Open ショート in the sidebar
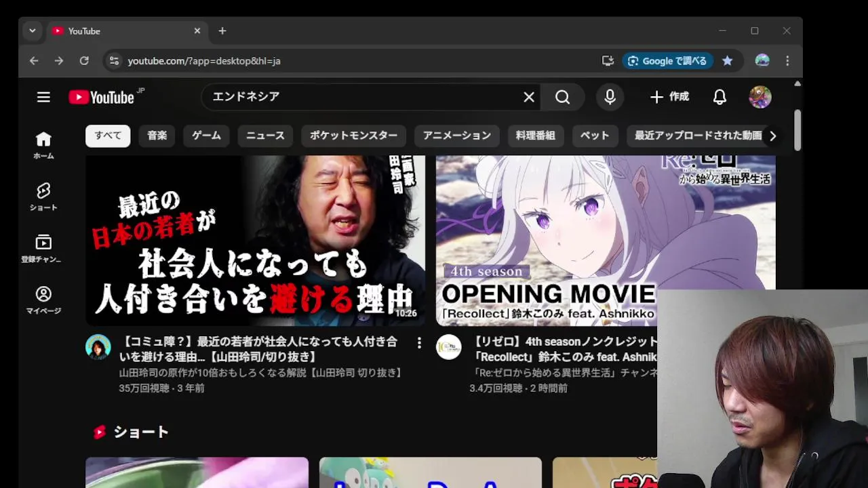 point(43,197)
